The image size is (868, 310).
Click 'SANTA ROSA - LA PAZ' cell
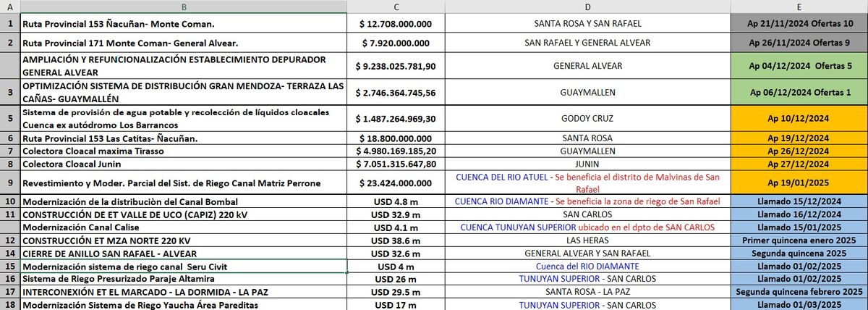point(587,292)
